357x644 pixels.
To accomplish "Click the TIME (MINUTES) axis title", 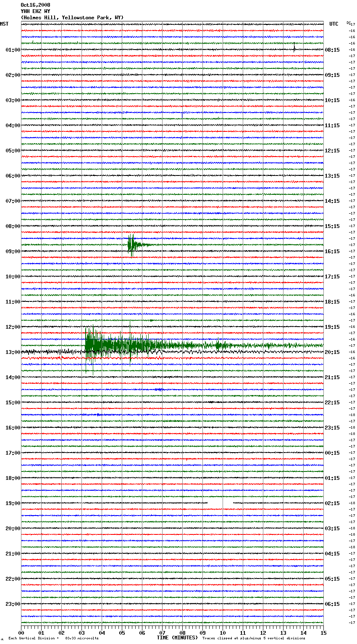I will 177,638.
